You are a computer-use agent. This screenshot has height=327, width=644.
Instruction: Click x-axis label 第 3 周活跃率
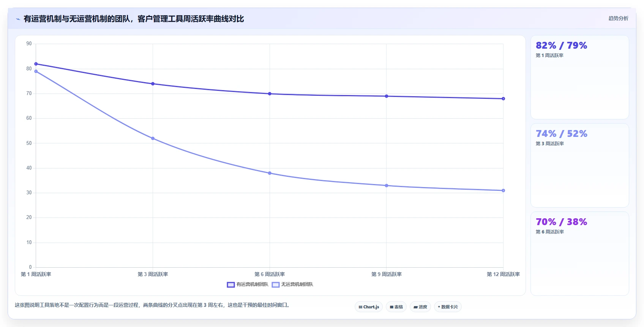click(x=153, y=274)
